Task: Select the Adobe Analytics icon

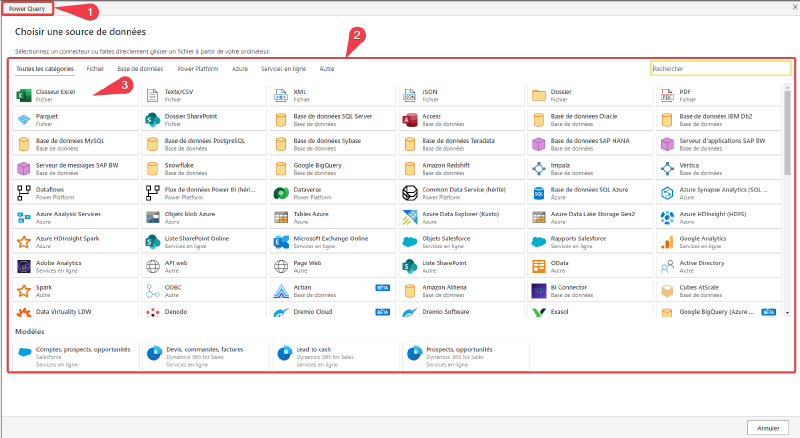Action: click(x=24, y=266)
